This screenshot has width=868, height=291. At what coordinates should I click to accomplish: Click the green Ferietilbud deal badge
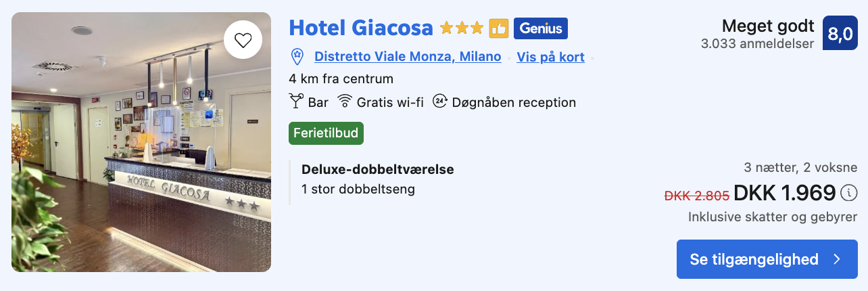point(327,133)
